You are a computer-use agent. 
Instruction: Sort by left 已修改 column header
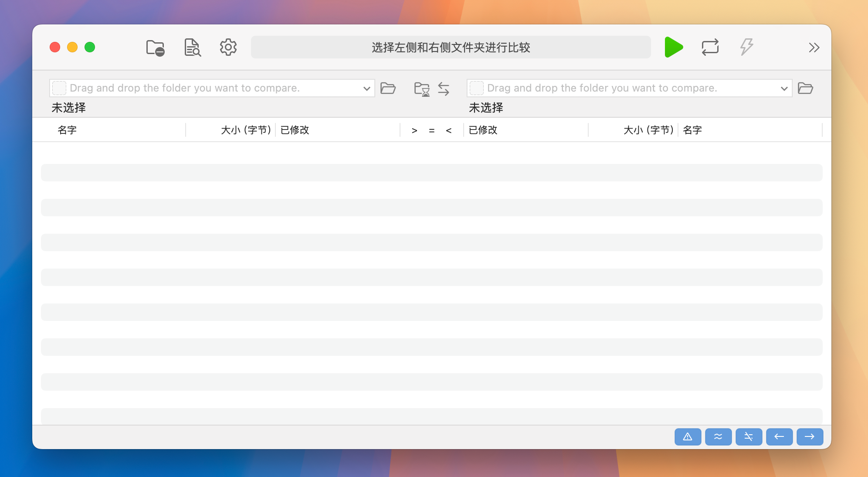tap(295, 130)
